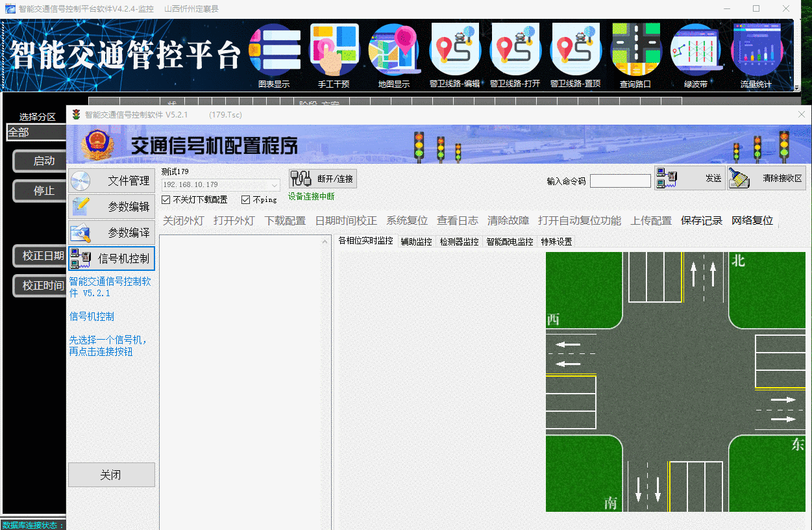Expand the top toolbar overflow arrow
The width and height of the screenshot is (812, 530).
(x=796, y=88)
